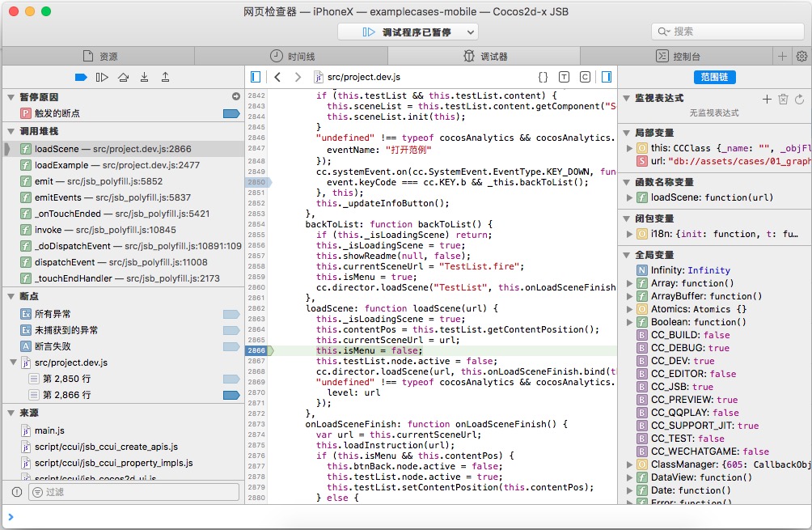
Task: Click the debugger resume icon in the top status bar
Action: point(369,32)
